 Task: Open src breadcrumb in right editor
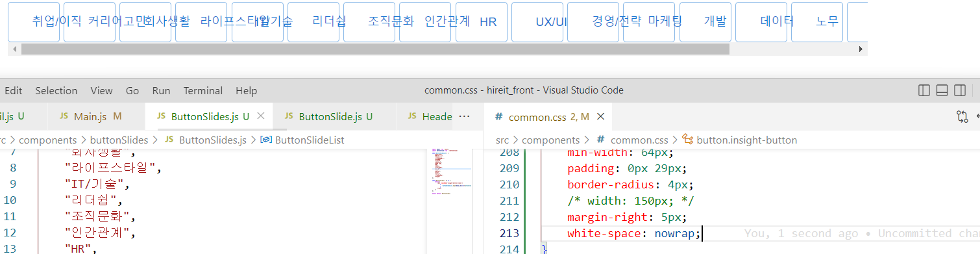click(x=502, y=140)
